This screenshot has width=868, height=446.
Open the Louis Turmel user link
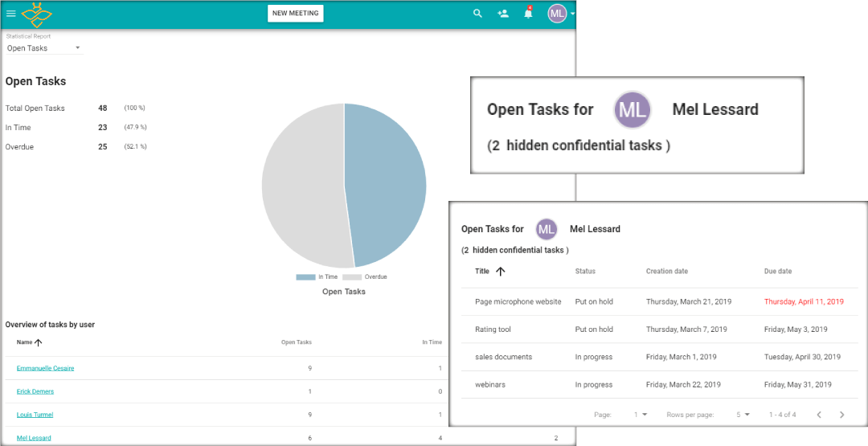tap(35, 415)
